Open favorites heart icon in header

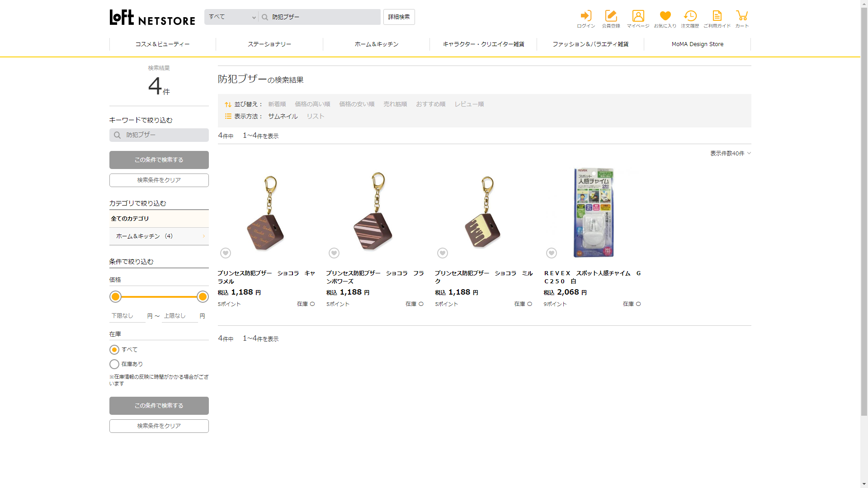pyautogui.click(x=665, y=16)
